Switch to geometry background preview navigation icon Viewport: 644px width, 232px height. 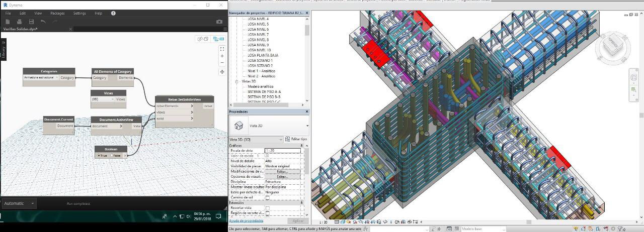pyautogui.click(x=202, y=39)
